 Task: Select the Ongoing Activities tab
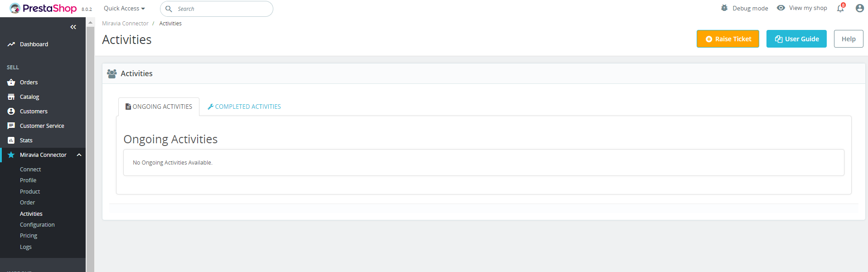(159, 107)
